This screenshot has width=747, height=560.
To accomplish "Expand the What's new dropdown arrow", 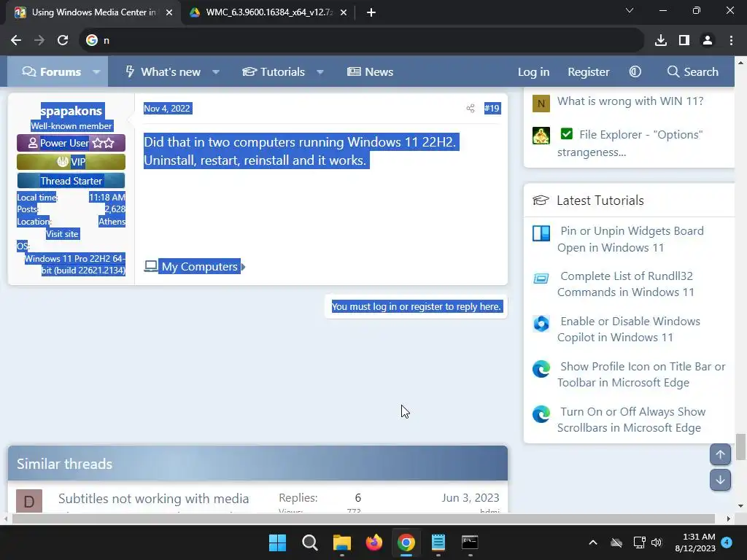I will [x=216, y=72].
